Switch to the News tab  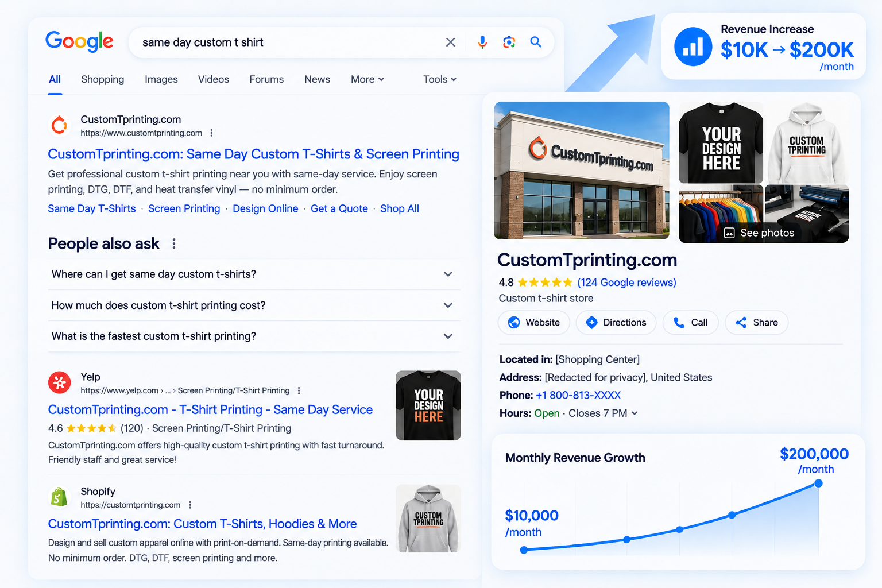pos(318,79)
